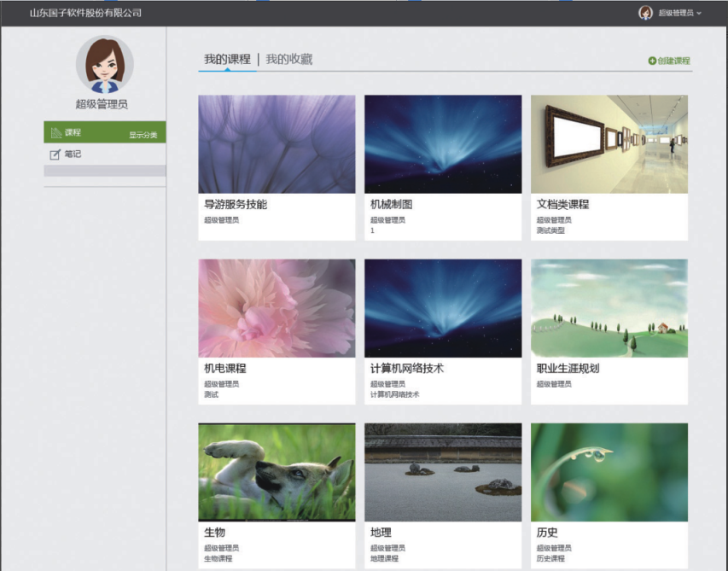Click the 职业生涯规划 course title
The height and width of the screenshot is (571, 728).
(568, 368)
